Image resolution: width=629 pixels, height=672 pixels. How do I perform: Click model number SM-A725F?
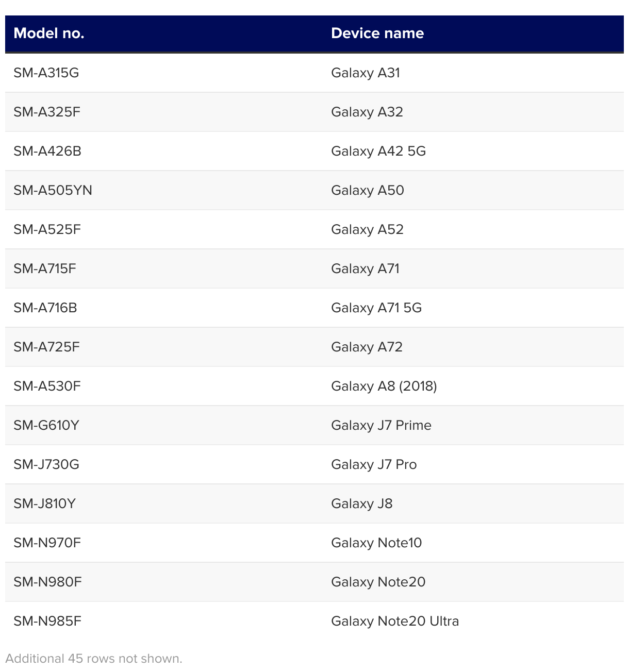coord(47,347)
